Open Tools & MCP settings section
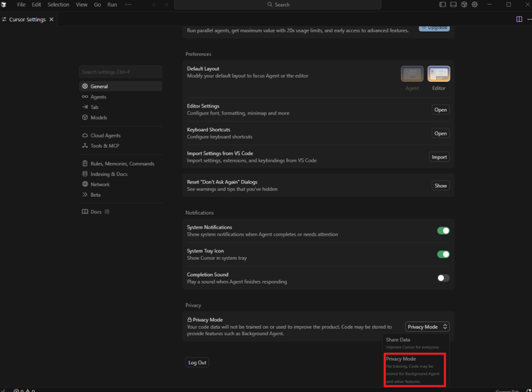 click(x=121, y=146)
